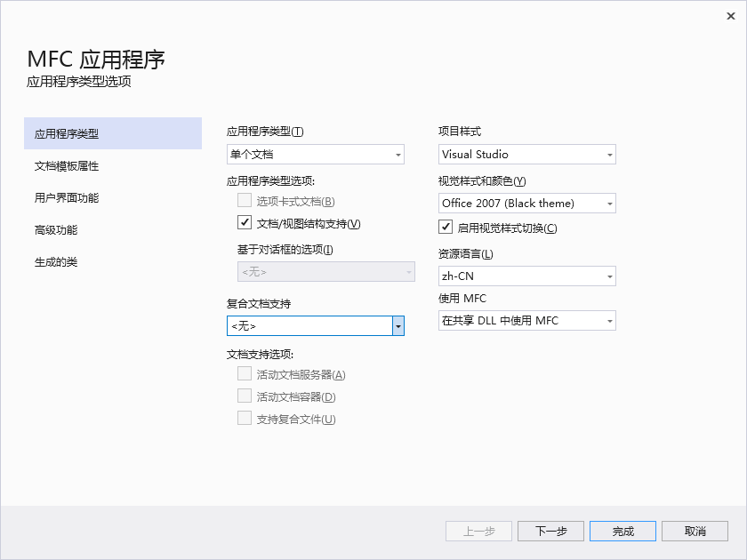Expand the 复合文档支持 combo box

coord(397,325)
